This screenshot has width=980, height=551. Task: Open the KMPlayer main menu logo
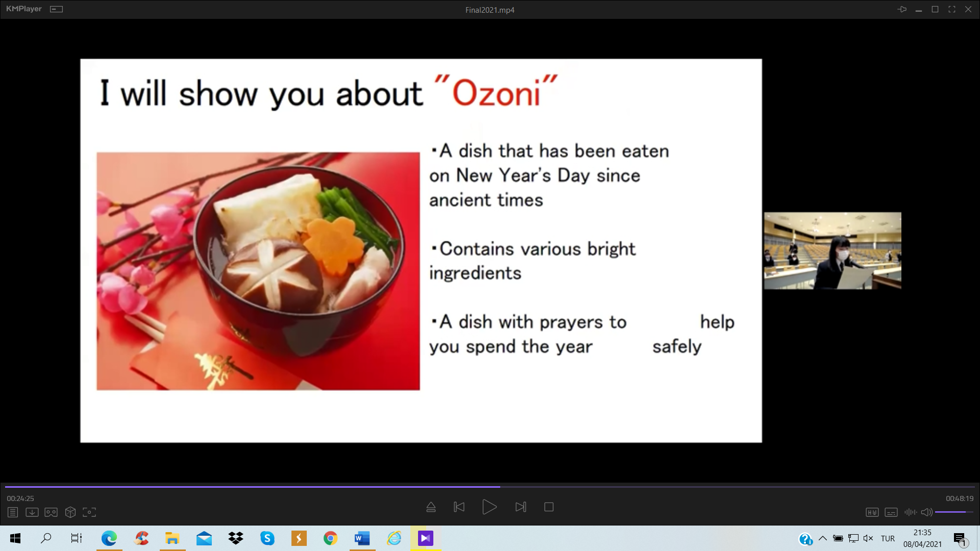click(24, 9)
